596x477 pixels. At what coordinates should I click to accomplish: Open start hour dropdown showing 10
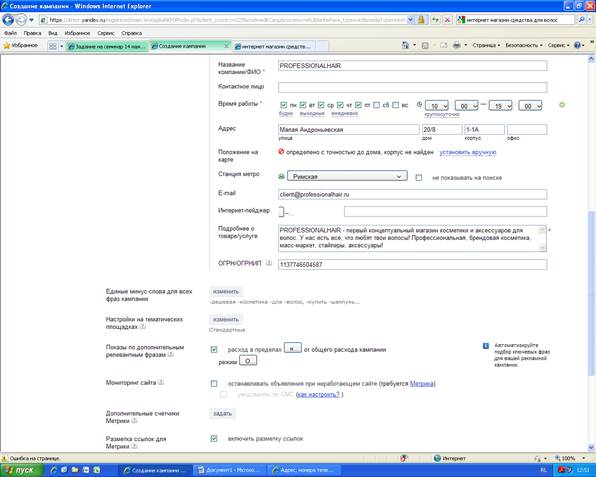[x=437, y=106]
